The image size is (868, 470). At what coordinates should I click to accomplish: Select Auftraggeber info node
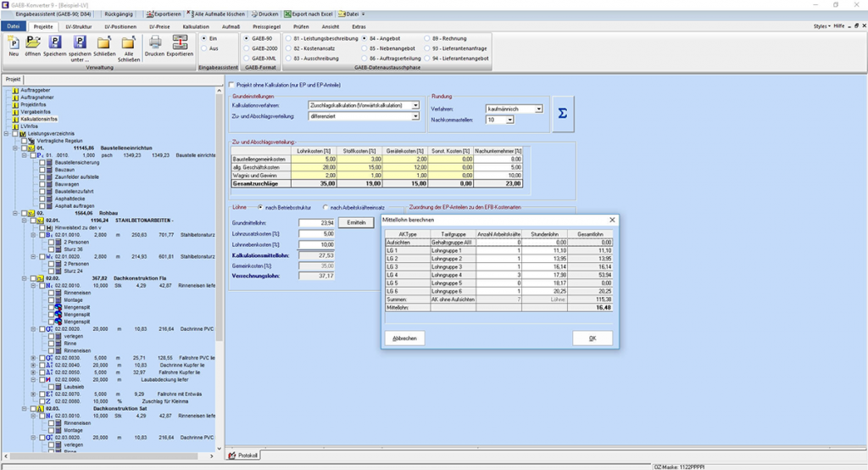coord(36,90)
